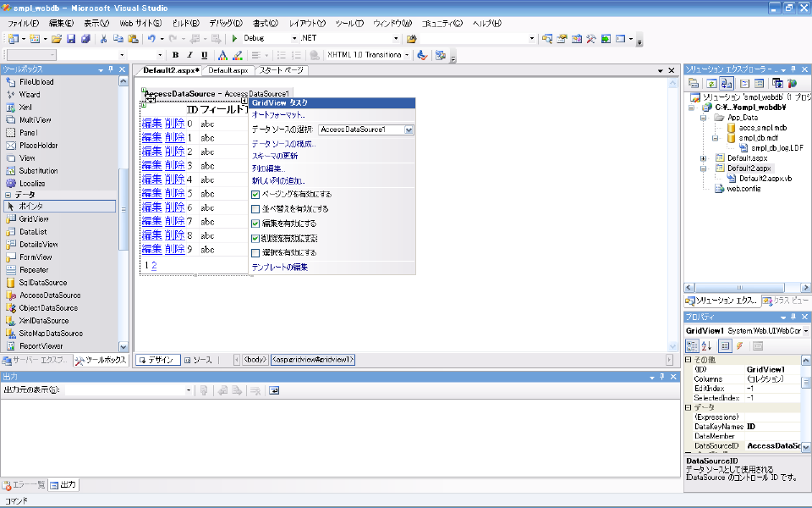812x508 pixels.
Task: Open the エラー一覧 tab
Action: [25, 485]
